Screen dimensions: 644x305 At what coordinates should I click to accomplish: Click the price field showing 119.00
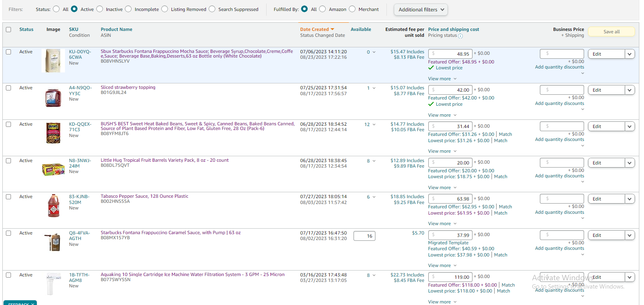(451, 277)
